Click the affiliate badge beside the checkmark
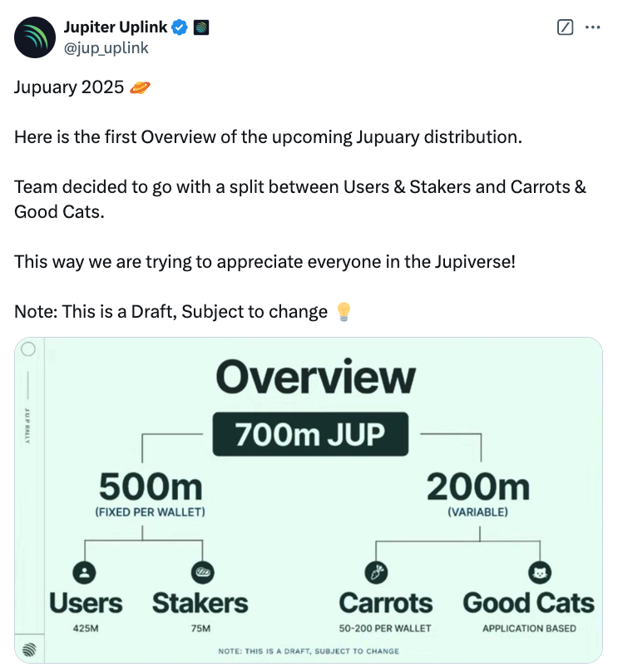 (200, 27)
